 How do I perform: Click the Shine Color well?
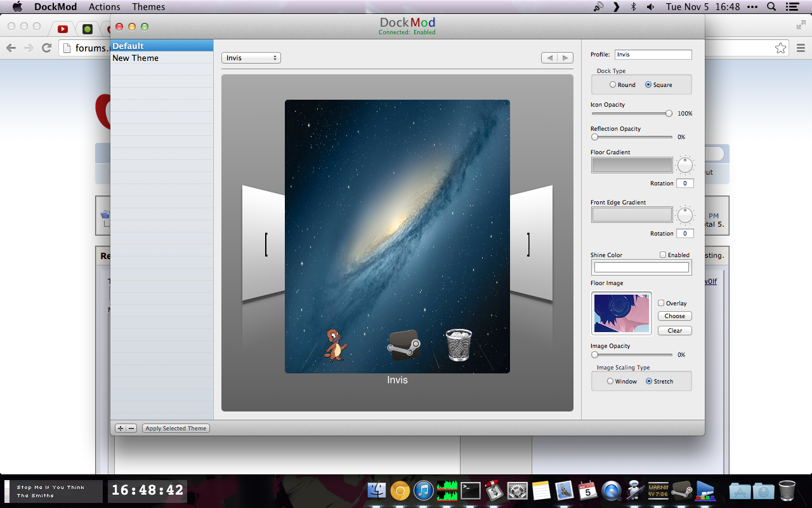pos(641,267)
